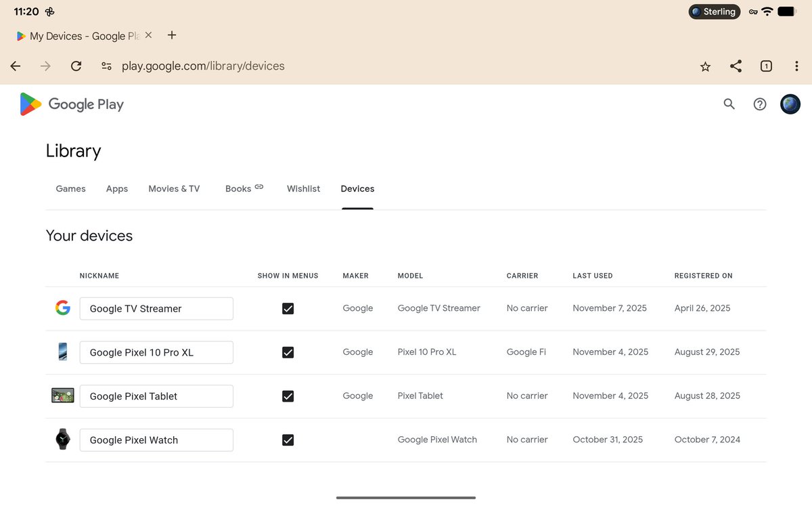812x508 pixels.
Task: Click the Library page heading
Action: pos(73,151)
